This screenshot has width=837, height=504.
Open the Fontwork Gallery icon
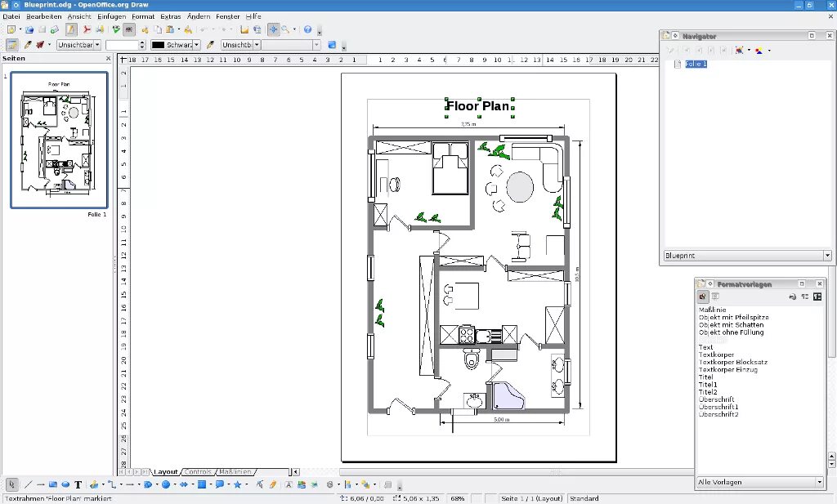pyautogui.click(x=289, y=484)
